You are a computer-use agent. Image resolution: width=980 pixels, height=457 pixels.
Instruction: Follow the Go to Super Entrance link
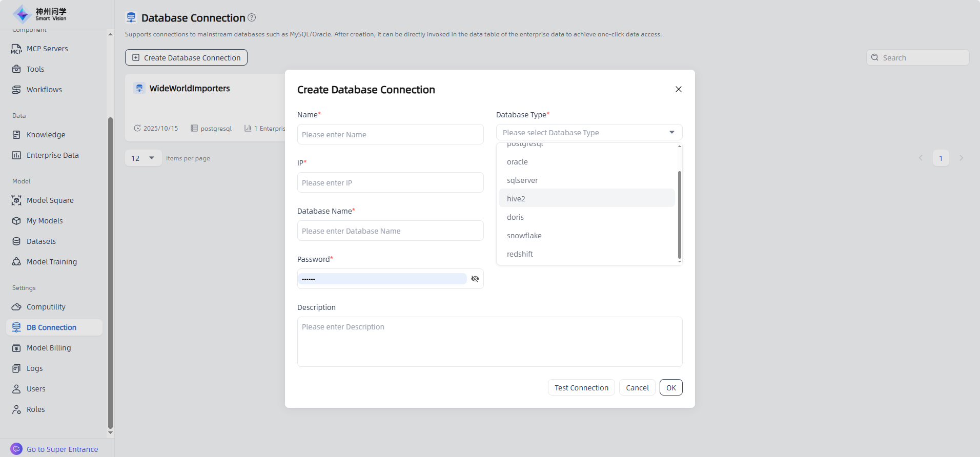click(62, 449)
